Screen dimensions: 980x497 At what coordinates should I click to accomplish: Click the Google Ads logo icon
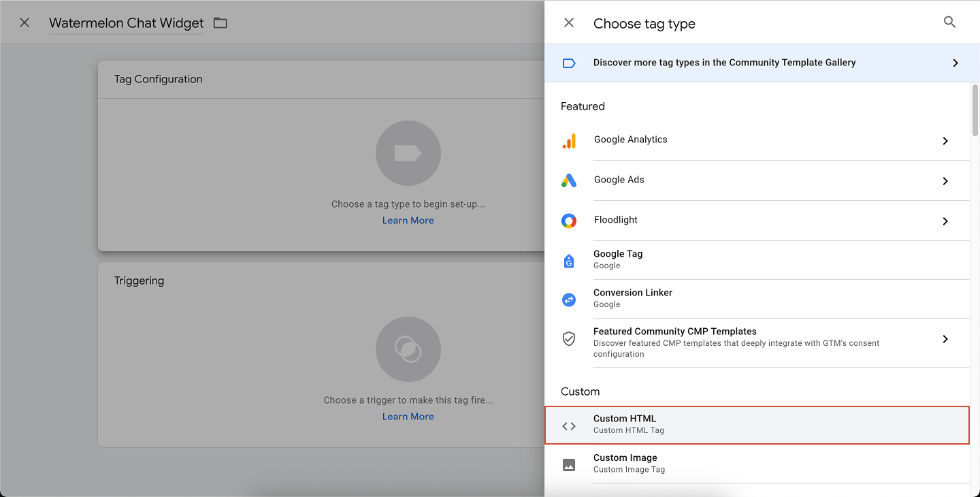coord(569,180)
